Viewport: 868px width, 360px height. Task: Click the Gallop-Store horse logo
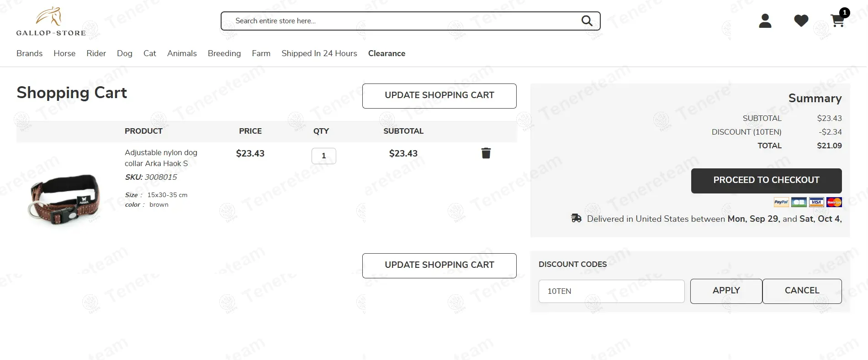point(51,21)
